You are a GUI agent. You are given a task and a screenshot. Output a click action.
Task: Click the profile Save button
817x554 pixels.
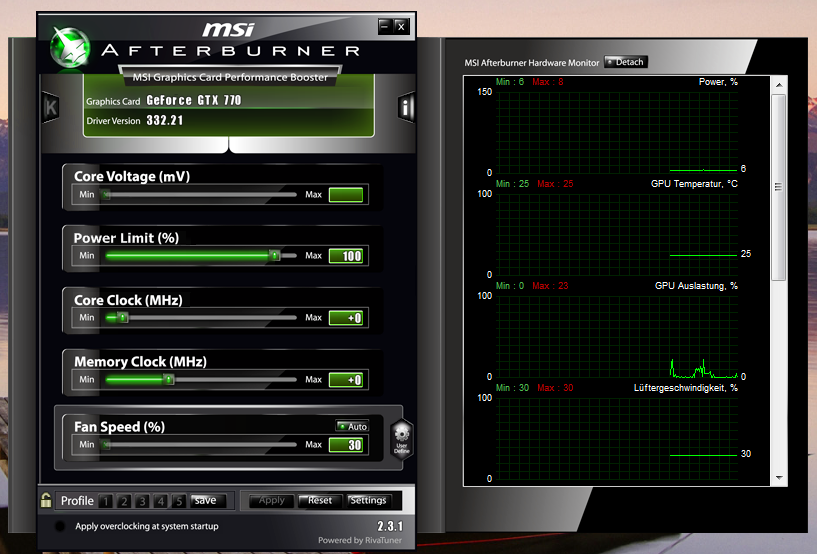tap(207, 500)
